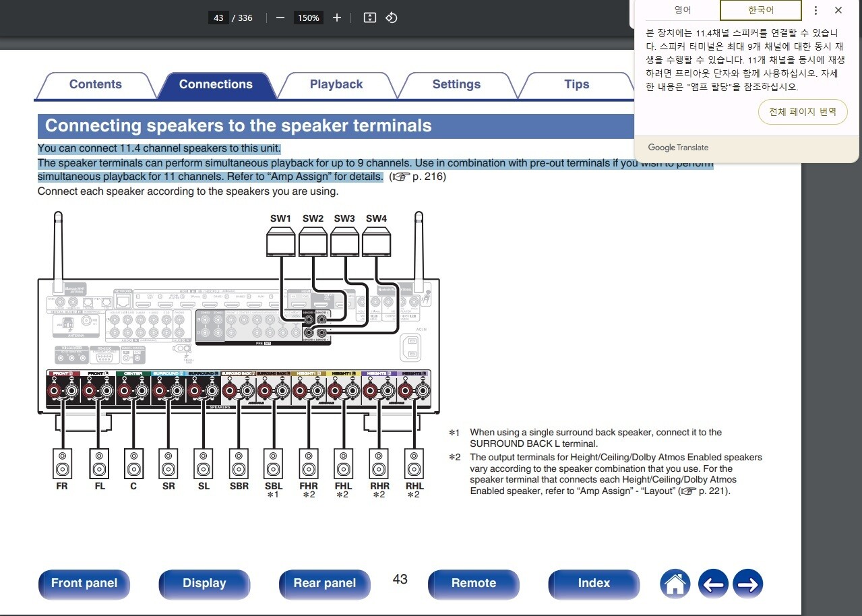Go to the home page icon
Screen dimensions: 862x616
[676, 584]
